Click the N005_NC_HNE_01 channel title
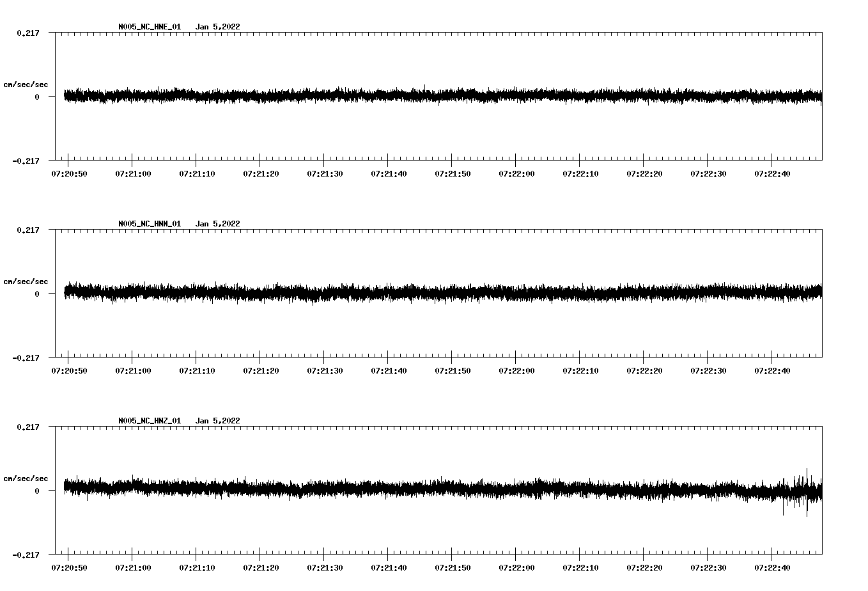This screenshot has width=868, height=591. pyautogui.click(x=150, y=27)
